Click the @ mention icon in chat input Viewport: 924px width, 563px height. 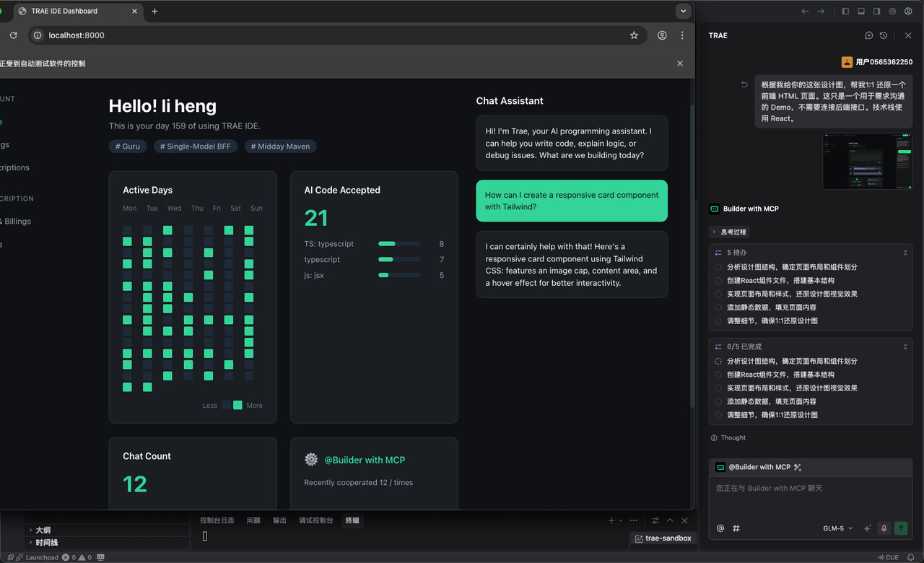(x=720, y=528)
